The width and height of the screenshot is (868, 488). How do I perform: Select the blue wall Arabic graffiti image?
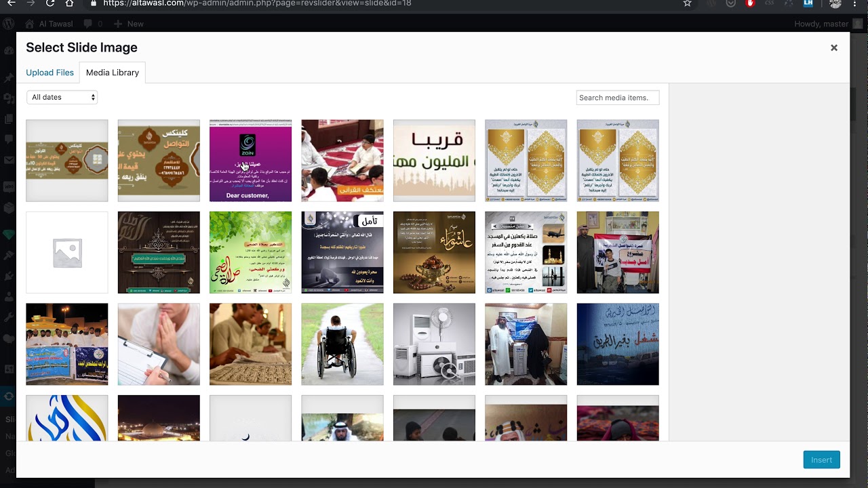(618, 344)
